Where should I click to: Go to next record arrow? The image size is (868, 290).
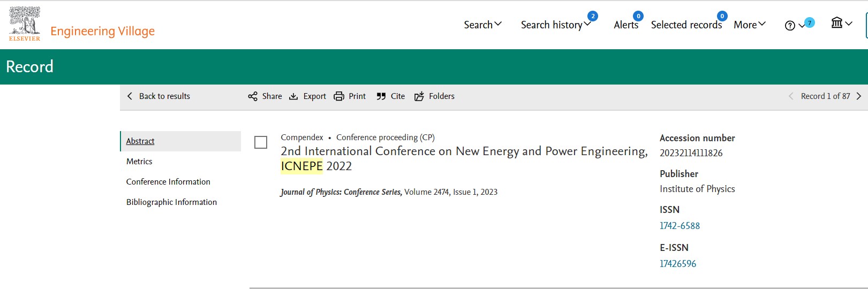click(859, 96)
